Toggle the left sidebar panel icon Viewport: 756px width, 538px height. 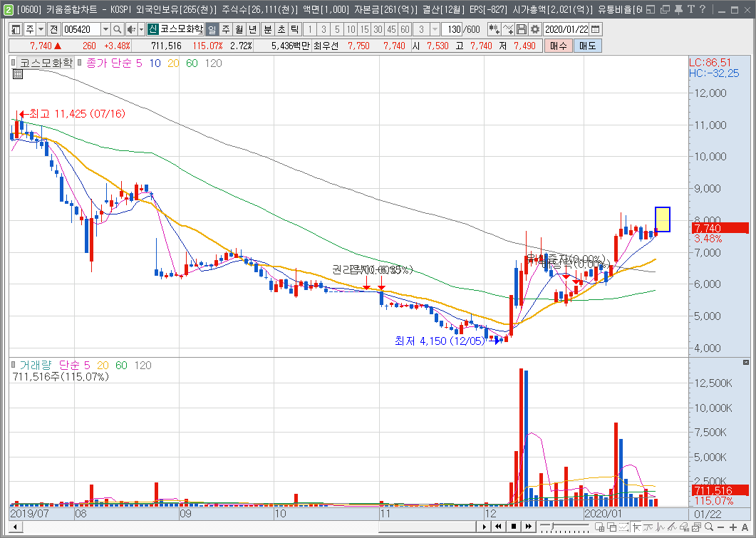pyautogui.click(x=16, y=29)
